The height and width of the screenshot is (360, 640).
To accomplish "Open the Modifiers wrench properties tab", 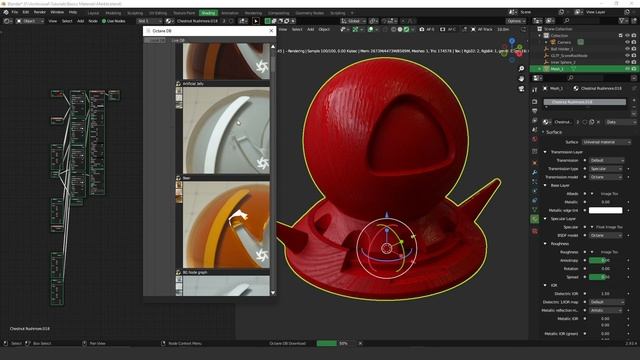I will tap(535, 172).
